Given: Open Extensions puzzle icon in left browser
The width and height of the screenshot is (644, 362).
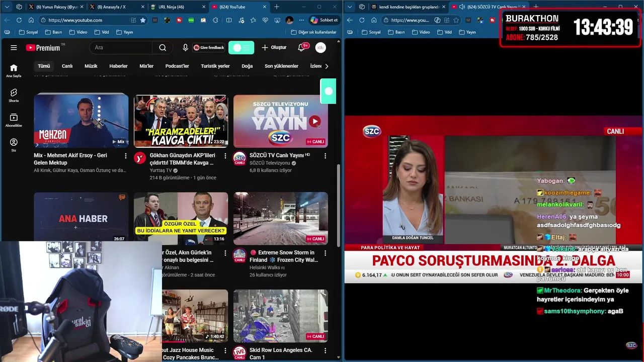Looking at the screenshot, I should [216, 20].
